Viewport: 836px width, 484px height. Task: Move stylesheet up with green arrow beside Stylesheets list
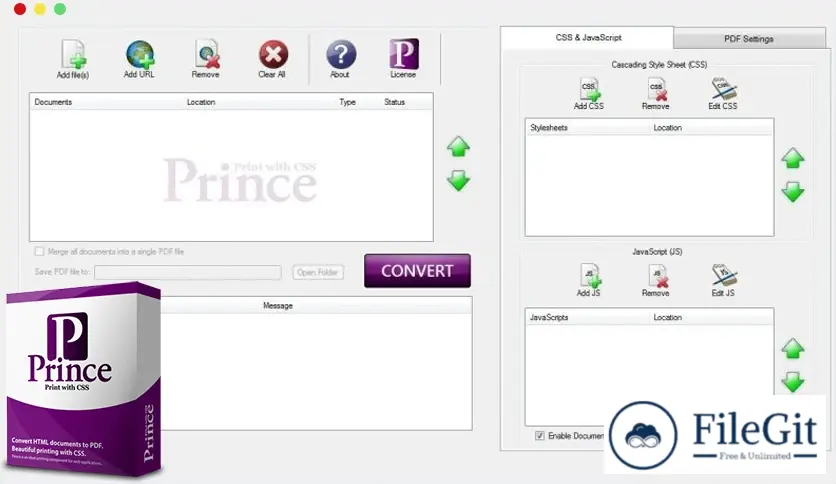coord(793,158)
